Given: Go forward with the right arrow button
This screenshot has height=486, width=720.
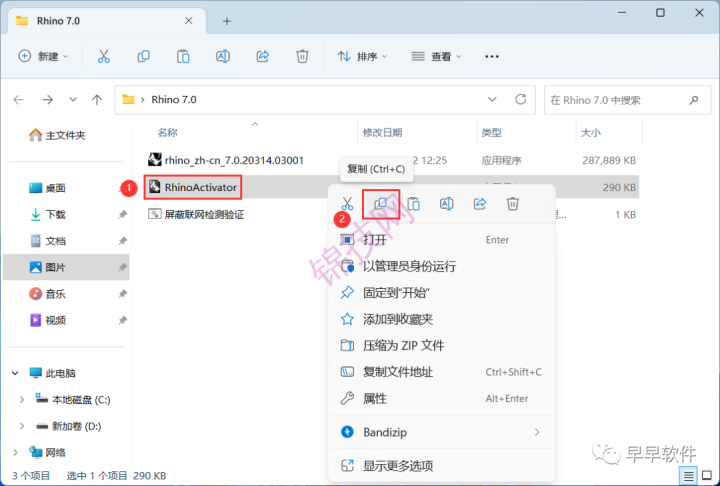Looking at the screenshot, I should [x=47, y=100].
